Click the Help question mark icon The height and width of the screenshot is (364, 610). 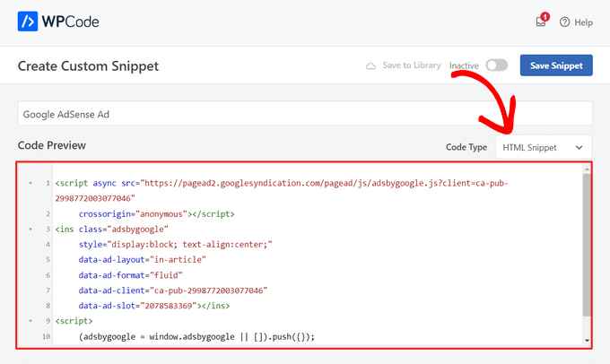565,22
